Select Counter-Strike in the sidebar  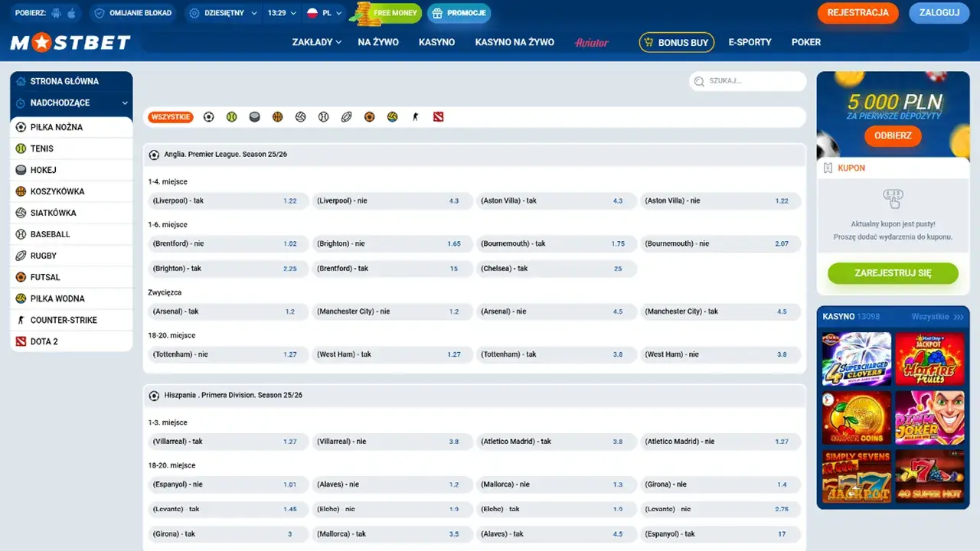pos(71,320)
